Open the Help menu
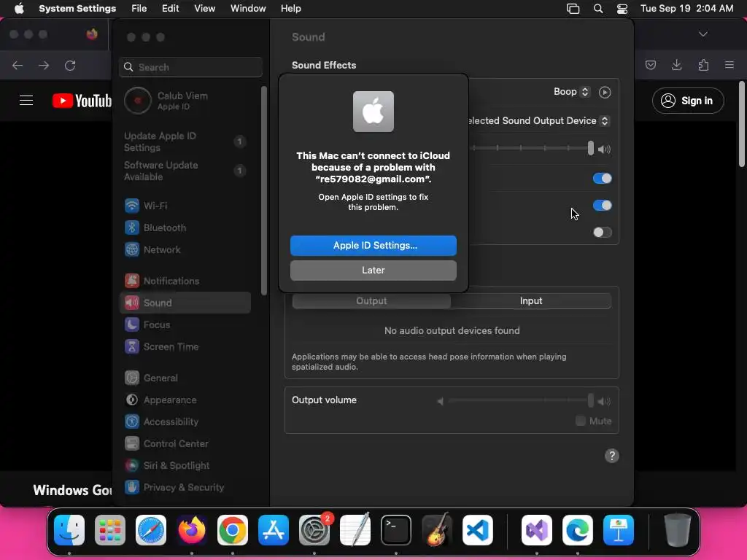This screenshot has height=560, width=747. 290,9
